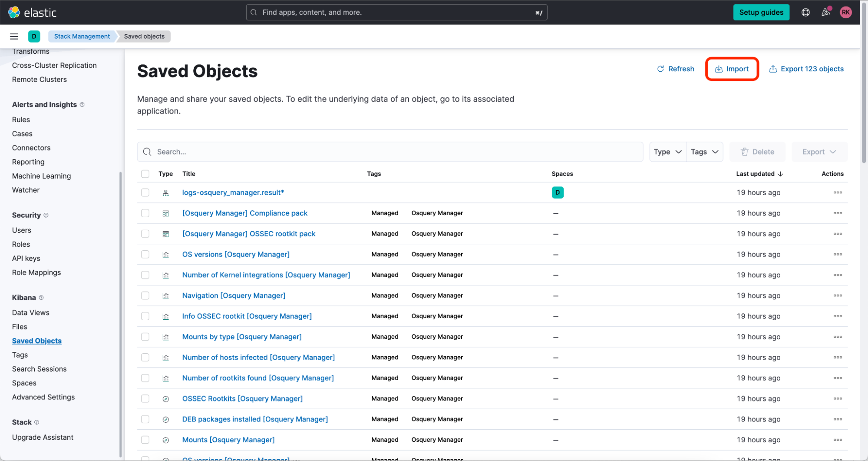Go to Rules in sidebar
This screenshot has width=868, height=461.
point(21,119)
